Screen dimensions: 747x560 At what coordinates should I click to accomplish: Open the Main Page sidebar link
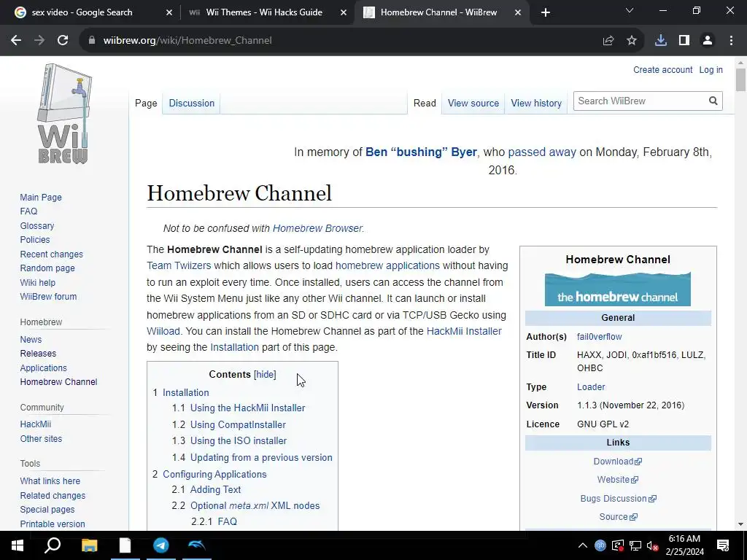(x=41, y=197)
